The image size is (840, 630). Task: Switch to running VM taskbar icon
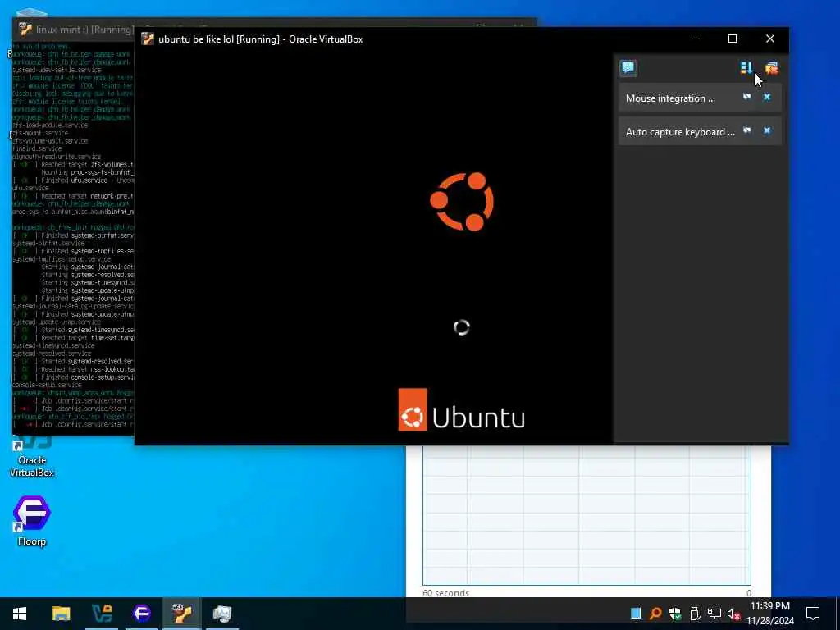pyautogui.click(x=181, y=614)
